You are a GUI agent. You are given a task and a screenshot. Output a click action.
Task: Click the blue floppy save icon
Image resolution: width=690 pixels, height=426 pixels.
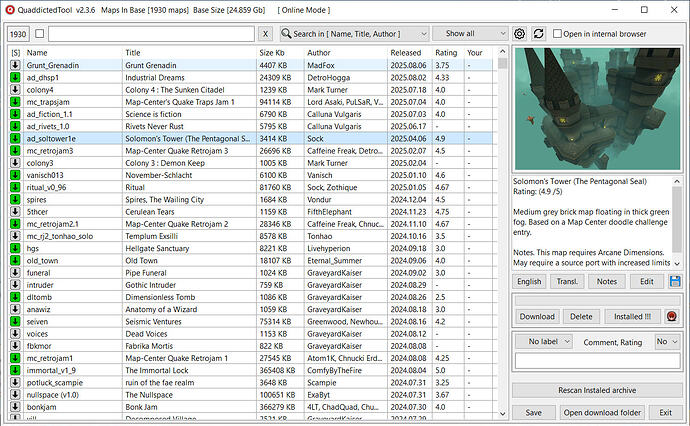tap(675, 281)
